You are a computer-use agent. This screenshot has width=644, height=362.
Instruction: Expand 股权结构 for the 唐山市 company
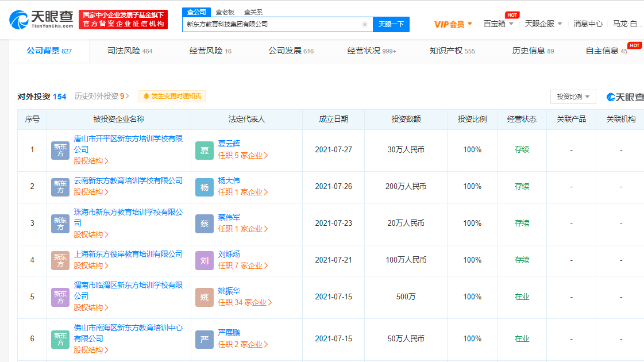(91, 161)
